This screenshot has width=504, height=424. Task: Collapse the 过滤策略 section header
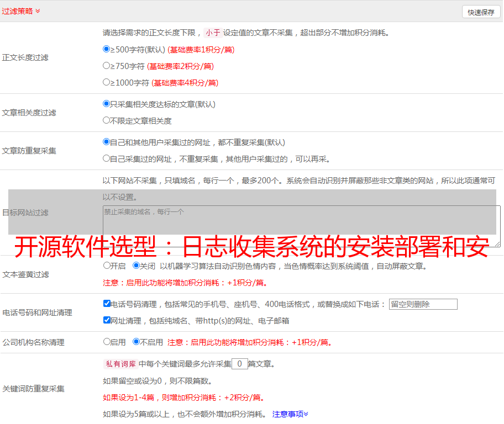tap(20, 11)
